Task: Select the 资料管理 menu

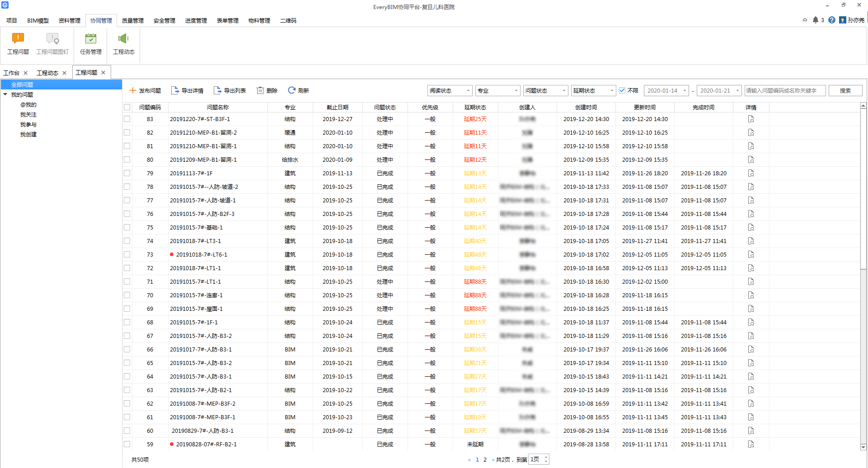Action: [70, 20]
